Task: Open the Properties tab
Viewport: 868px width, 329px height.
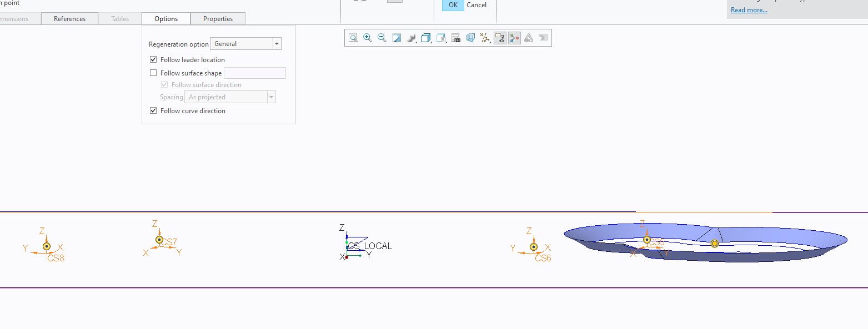Action: (218, 18)
